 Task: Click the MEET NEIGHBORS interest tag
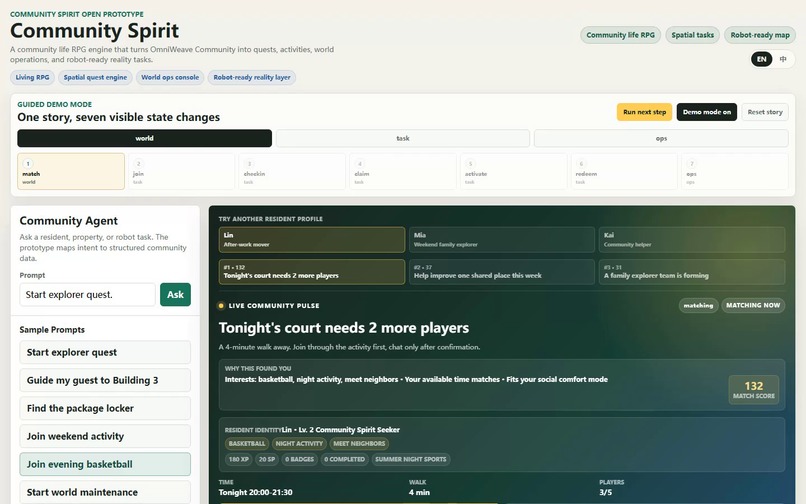click(x=359, y=443)
